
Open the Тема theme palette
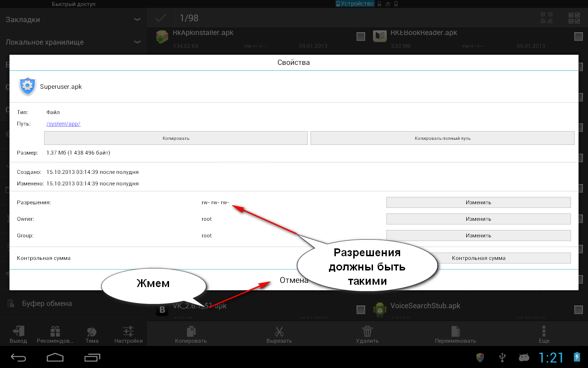pos(92,332)
